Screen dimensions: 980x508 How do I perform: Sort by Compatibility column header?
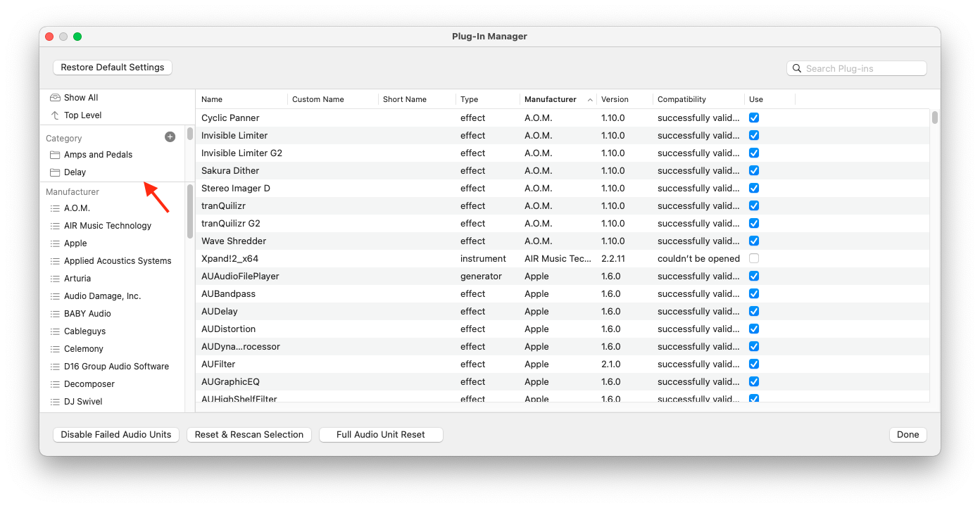(699, 99)
